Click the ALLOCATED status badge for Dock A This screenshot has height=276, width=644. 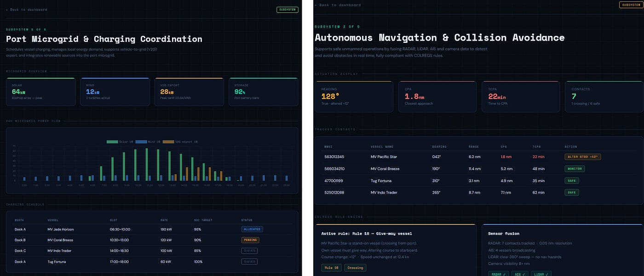(x=252, y=229)
